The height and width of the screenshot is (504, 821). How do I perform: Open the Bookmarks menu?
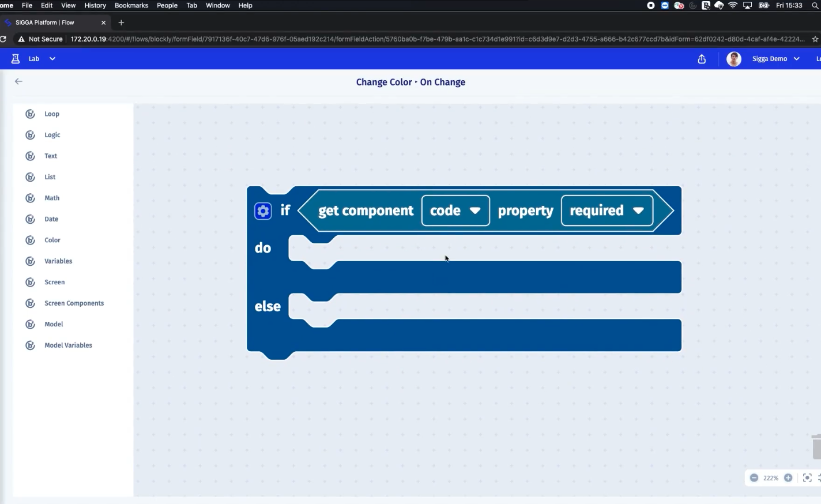[x=131, y=5]
